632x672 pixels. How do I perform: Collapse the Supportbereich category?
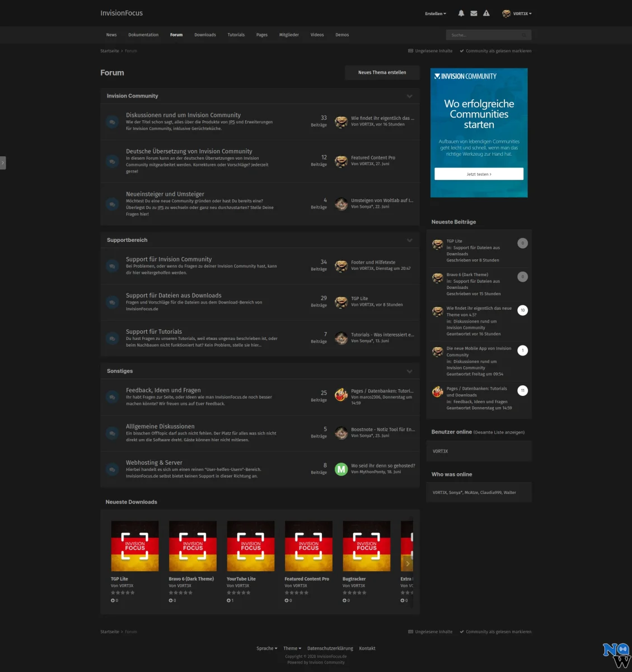(409, 240)
